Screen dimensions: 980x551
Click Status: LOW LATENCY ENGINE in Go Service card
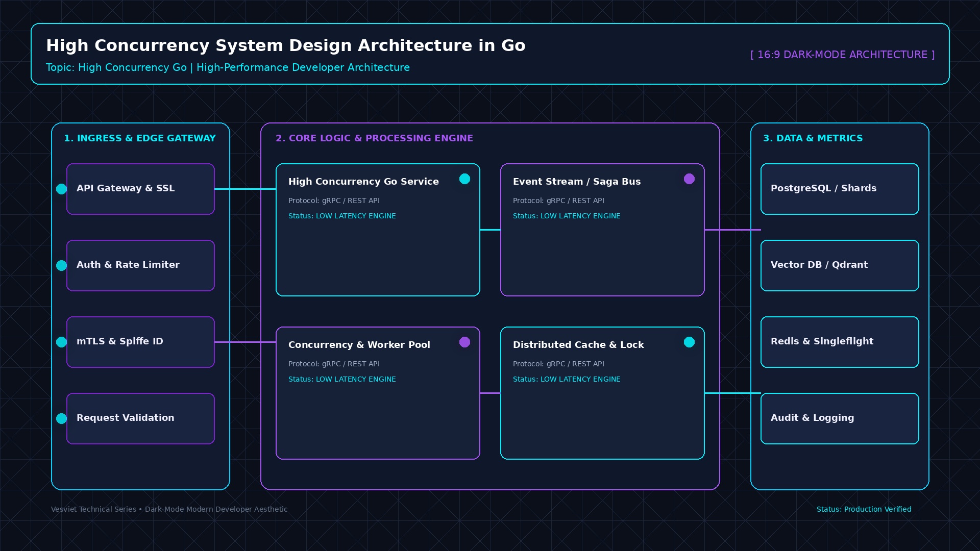point(342,216)
